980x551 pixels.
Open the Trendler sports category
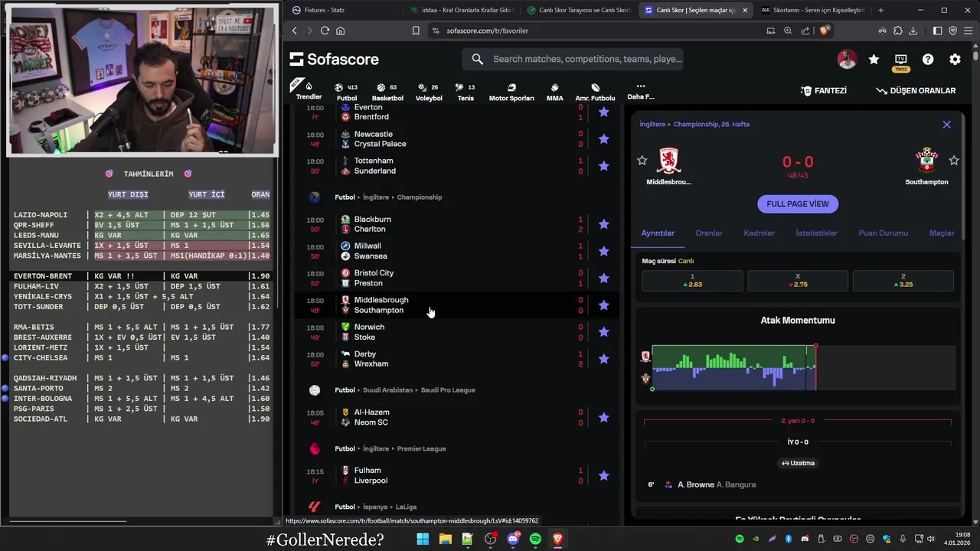[x=309, y=90]
